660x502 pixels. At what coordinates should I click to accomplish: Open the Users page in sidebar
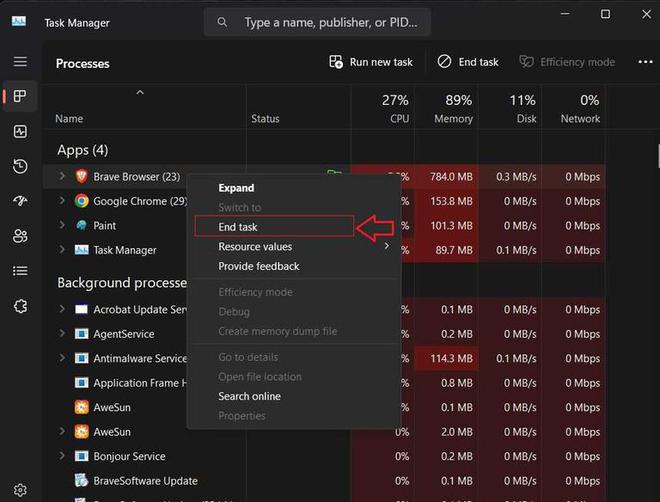(x=20, y=236)
